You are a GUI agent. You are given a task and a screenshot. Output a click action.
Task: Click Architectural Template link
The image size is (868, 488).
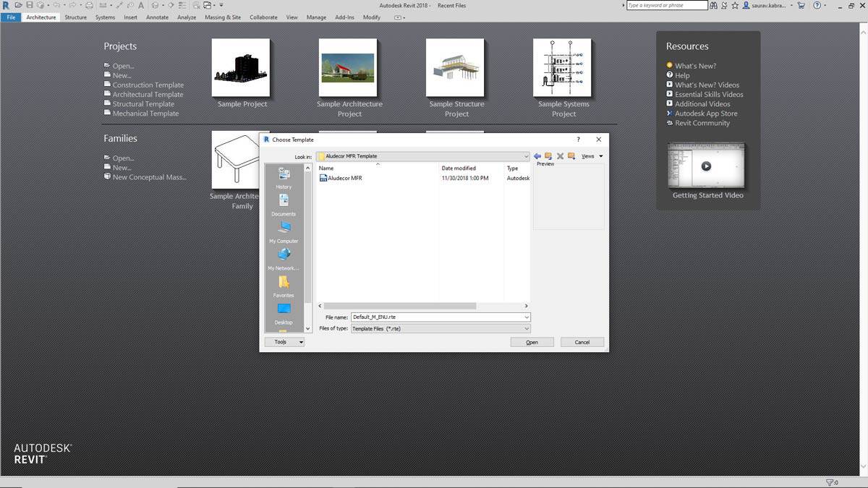click(148, 94)
